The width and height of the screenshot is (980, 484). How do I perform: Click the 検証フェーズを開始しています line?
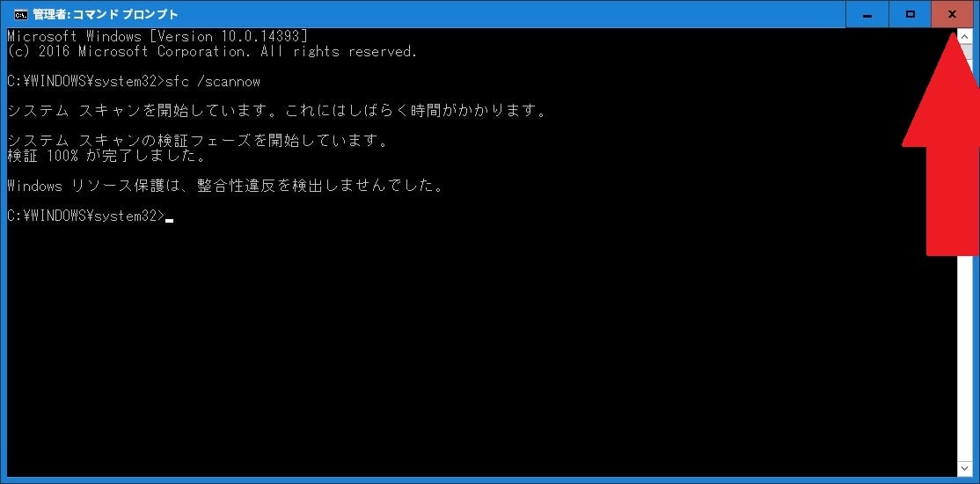click(198, 142)
